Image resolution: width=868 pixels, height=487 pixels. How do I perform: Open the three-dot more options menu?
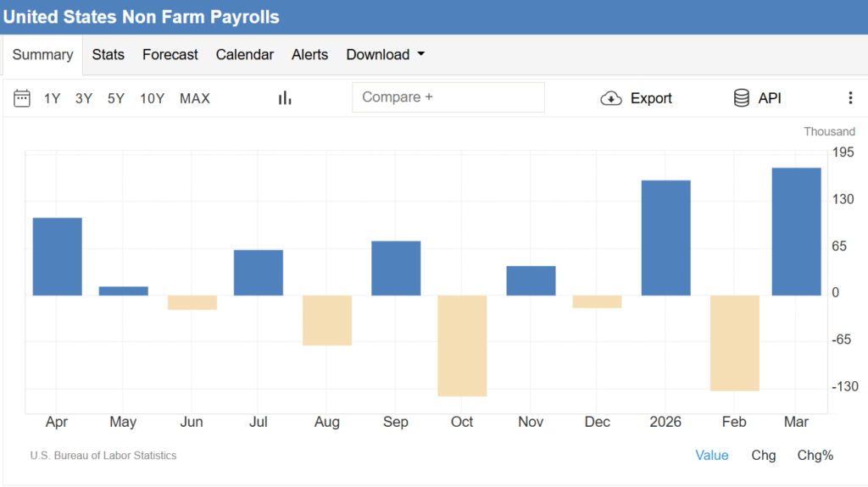[x=850, y=98]
